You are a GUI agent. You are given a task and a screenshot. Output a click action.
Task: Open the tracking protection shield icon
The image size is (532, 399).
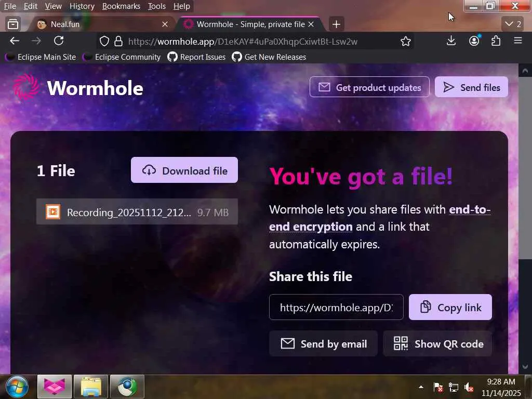[104, 42]
